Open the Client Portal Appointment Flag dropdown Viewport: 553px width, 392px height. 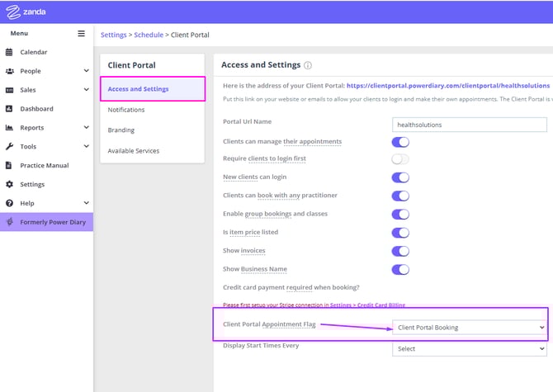click(x=469, y=328)
